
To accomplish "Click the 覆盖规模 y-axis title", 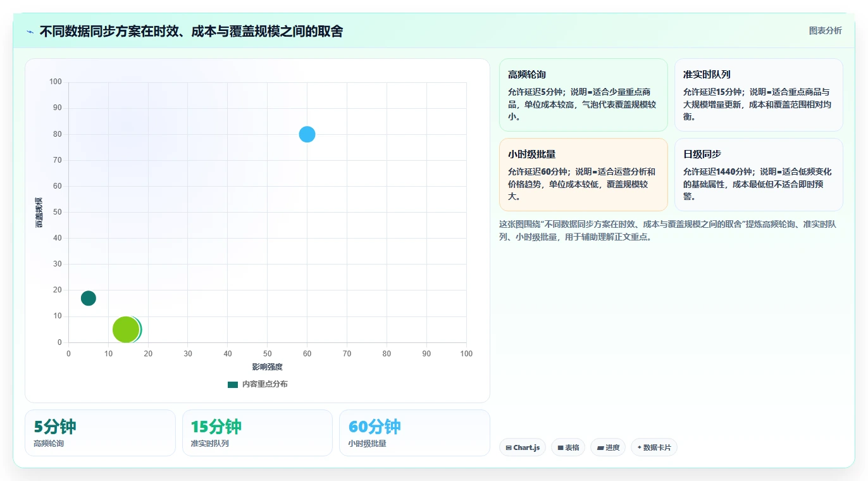I will pyautogui.click(x=39, y=213).
